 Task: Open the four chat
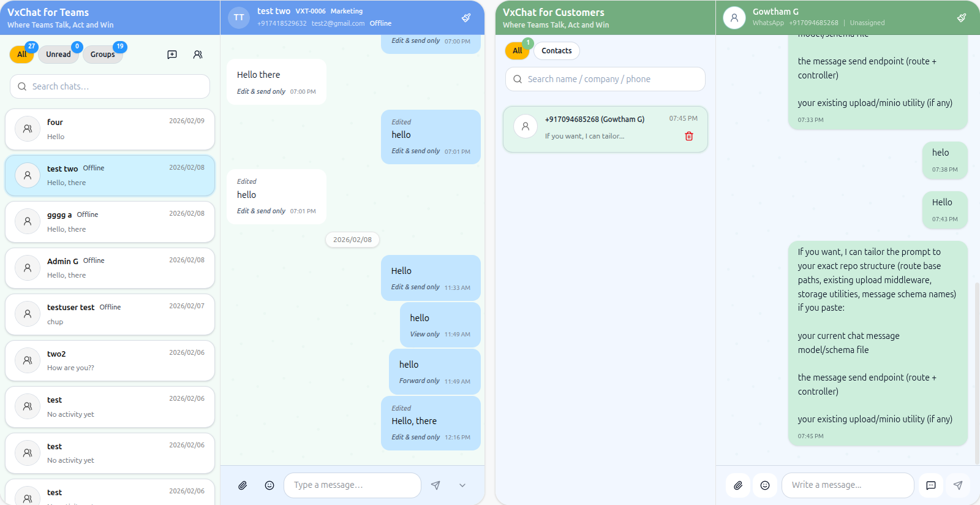point(110,129)
